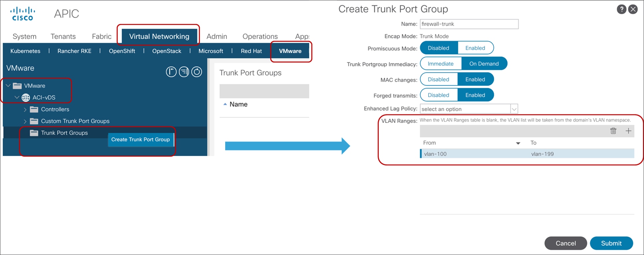Image resolution: width=644 pixels, height=255 pixels.
Task: Close the Create Trunk Port Group dialog
Action: pos(633,9)
